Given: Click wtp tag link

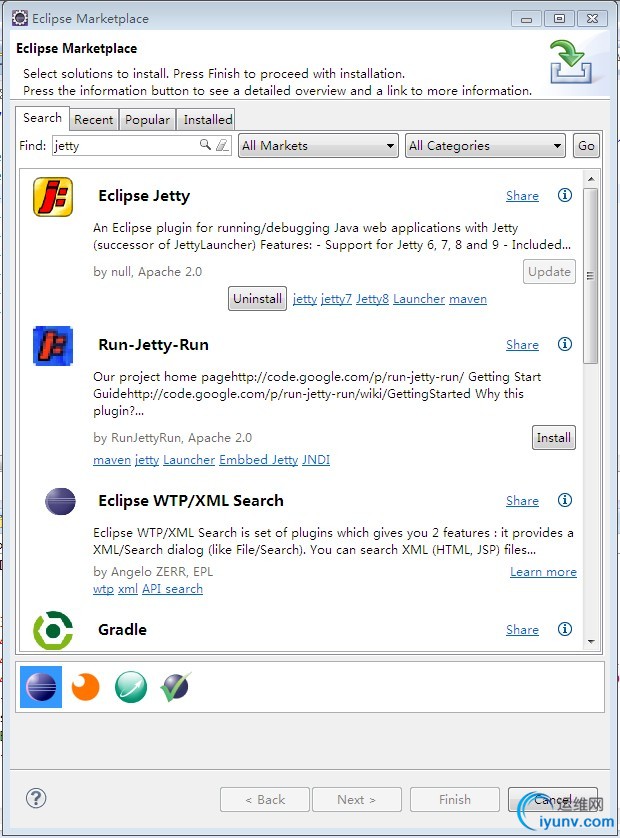Looking at the screenshot, I should [x=103, y=589].
